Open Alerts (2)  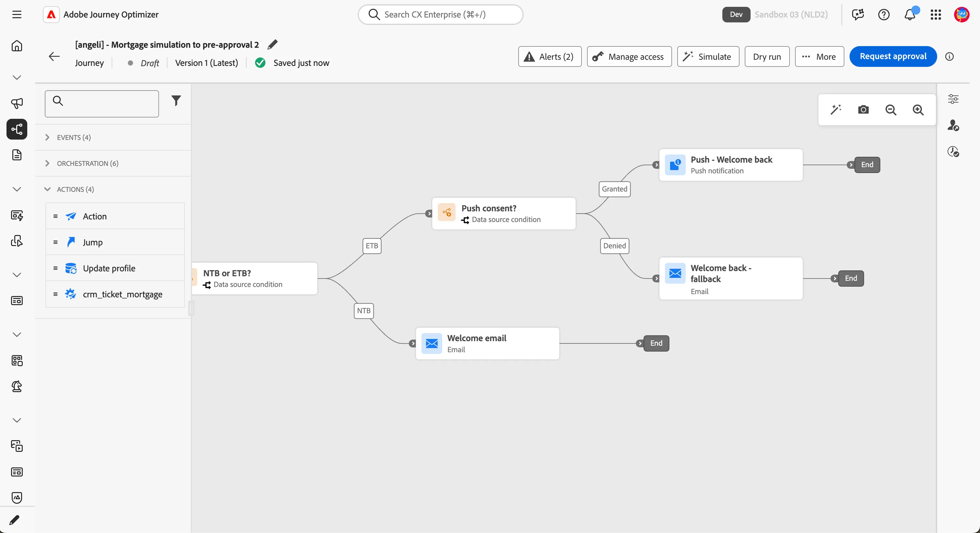[x=550, y=57]
